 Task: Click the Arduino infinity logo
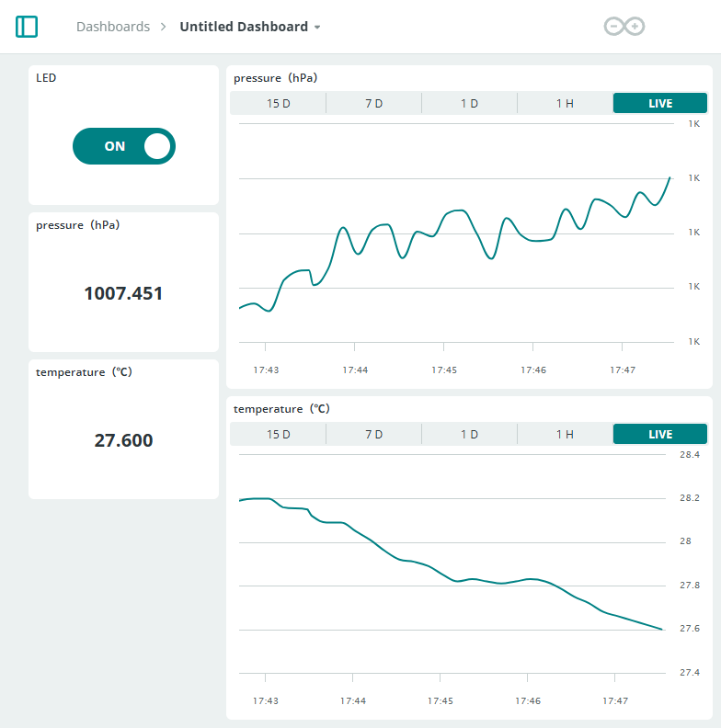click(624, 27)
